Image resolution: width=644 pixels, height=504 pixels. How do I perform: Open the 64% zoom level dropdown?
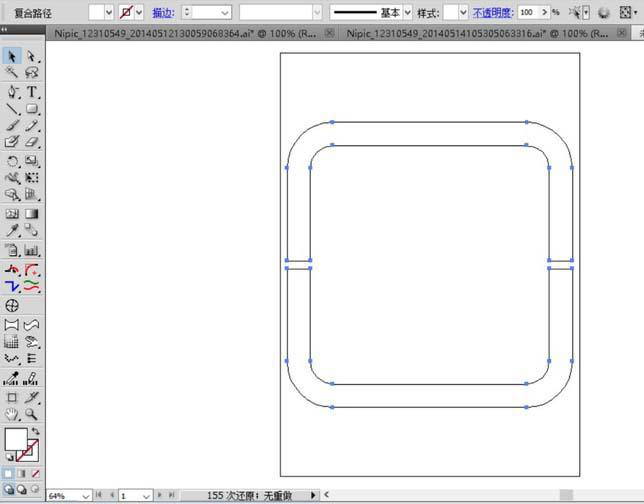point(86,496)
